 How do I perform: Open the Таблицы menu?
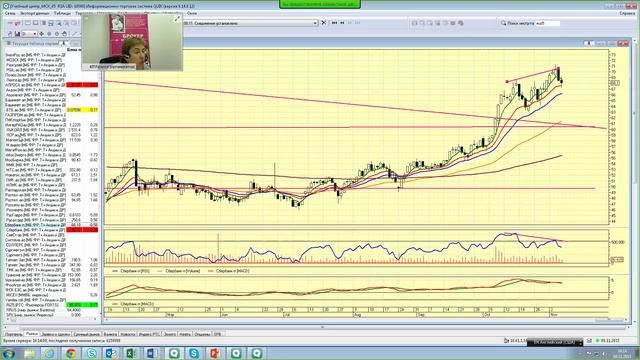tap(62, 13)
